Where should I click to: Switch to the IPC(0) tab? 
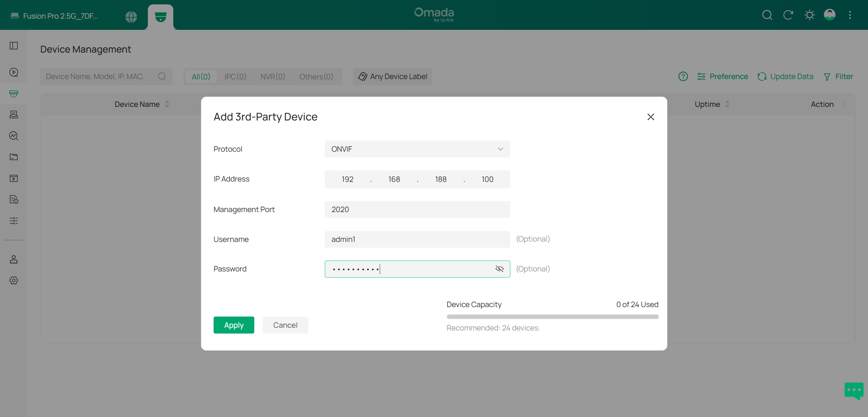click(x=235, y=77)
